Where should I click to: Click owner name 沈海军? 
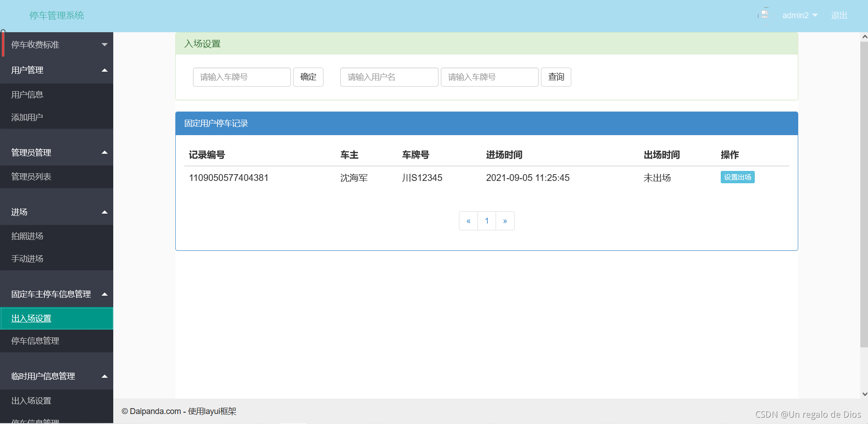[x=354, y=178]
